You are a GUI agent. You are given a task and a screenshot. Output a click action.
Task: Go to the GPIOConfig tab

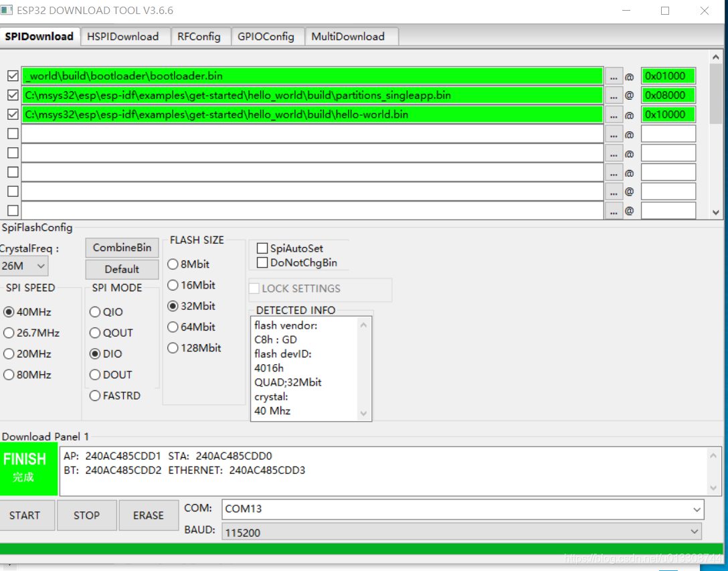click(266, 37)
